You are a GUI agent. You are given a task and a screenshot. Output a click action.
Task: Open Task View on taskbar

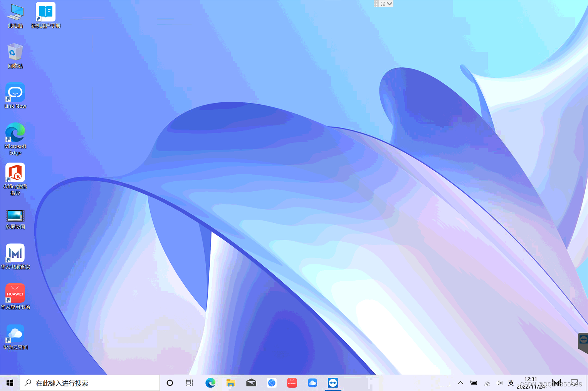[x=189, y=383]
